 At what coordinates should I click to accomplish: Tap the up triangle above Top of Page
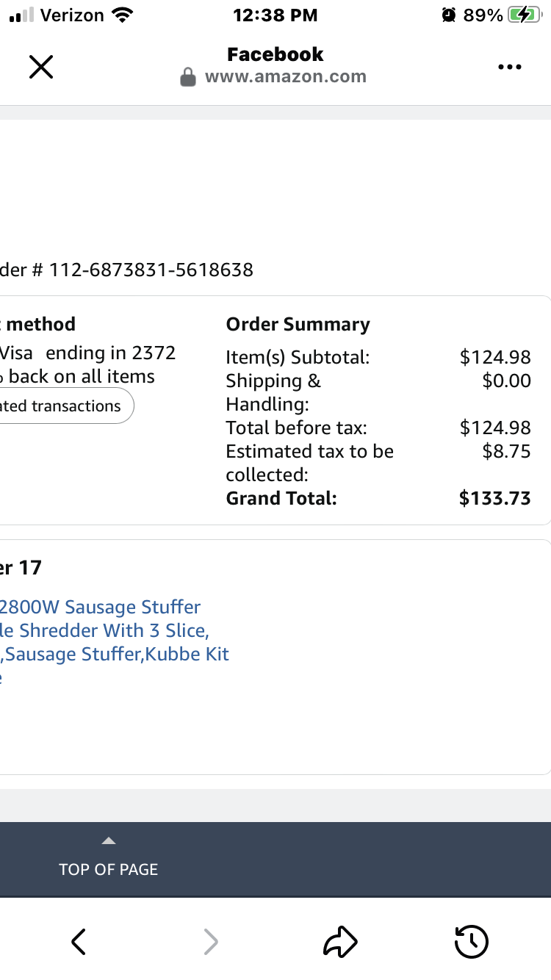click(109, 840)
